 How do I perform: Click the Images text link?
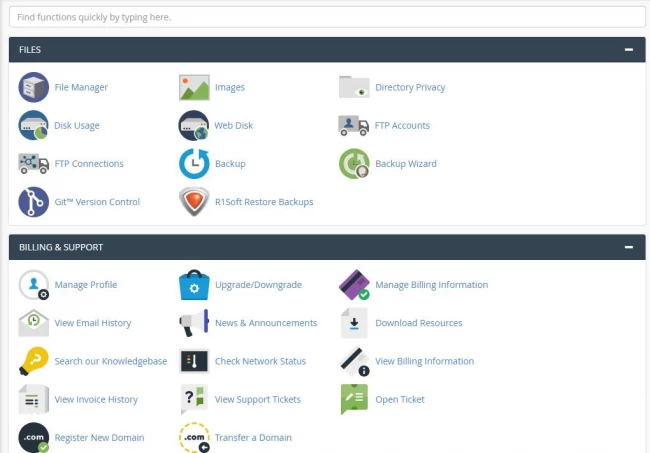click(230, 87)
